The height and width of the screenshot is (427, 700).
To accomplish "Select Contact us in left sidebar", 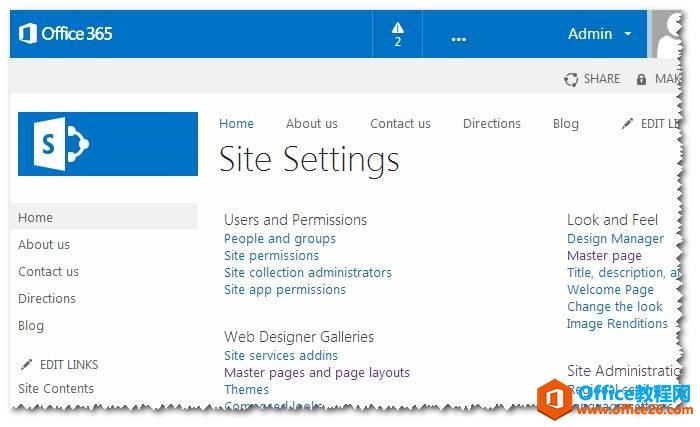I will tap(48, 272).
